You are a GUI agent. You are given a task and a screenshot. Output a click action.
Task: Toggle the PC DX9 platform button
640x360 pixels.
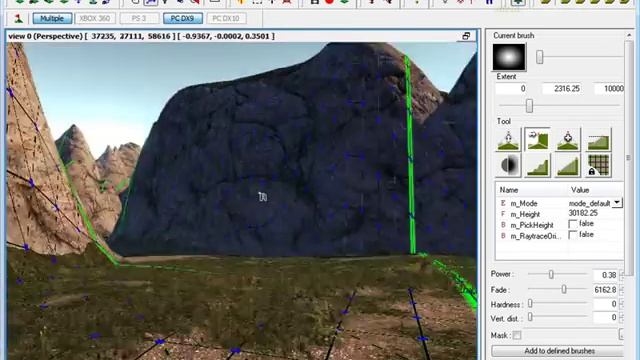183,18
